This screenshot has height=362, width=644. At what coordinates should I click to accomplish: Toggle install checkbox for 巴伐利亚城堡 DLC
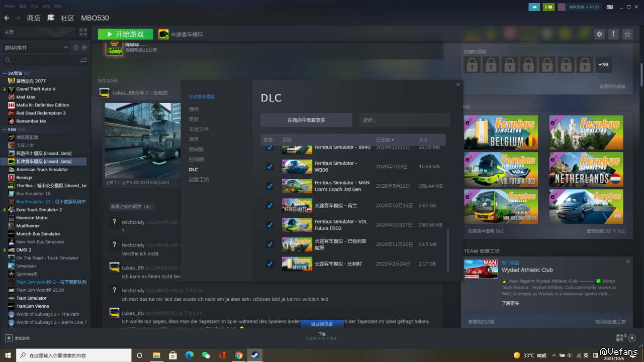(x=270, y=245)
